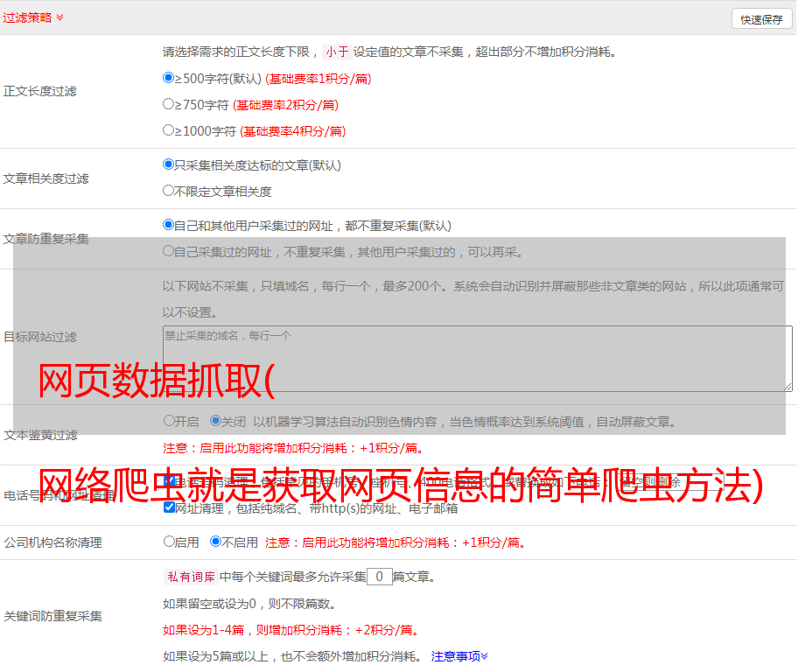Image resolution: width=798 pixels, height=672 pixels.
Task: Toggle the 网址清理 checkbox
Action: 170,507
